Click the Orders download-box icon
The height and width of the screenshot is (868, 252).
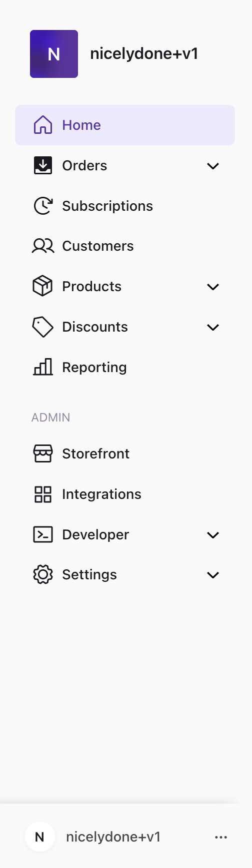click(43, 165)
